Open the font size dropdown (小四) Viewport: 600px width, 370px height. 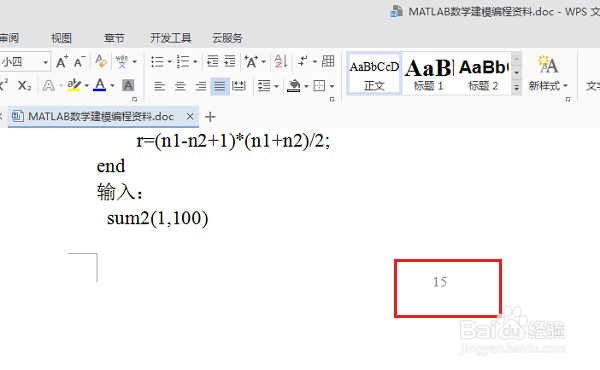(x=46, y=62)
